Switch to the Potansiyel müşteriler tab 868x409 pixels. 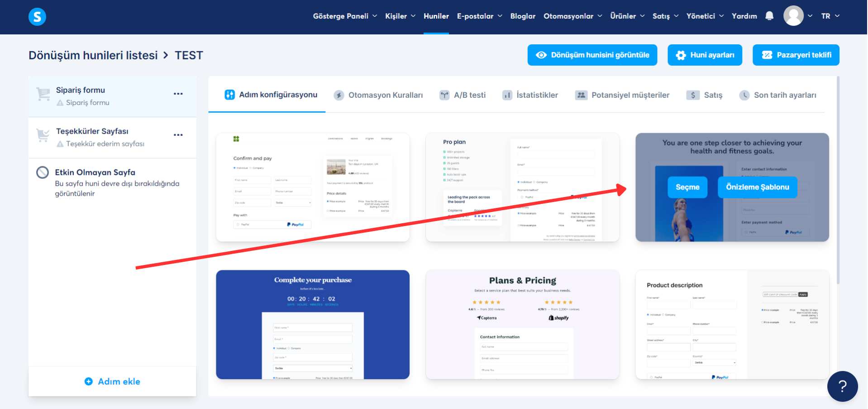point(622,95)
